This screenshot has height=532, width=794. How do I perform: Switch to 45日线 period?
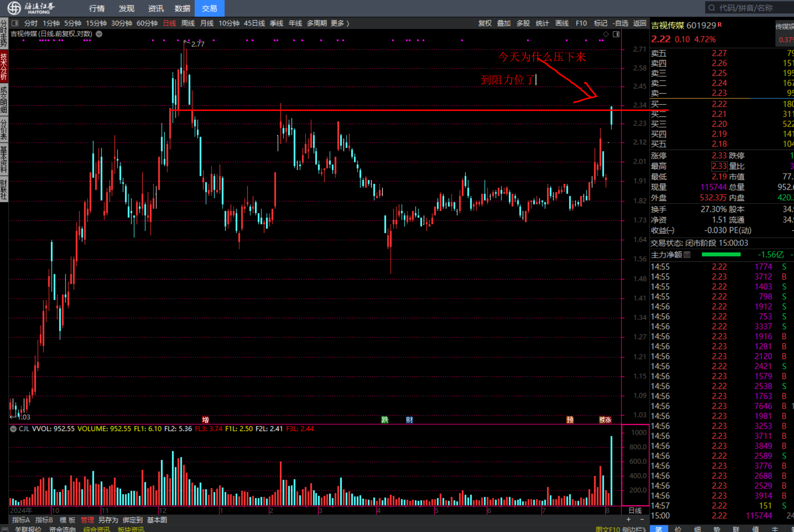(254, 23)
